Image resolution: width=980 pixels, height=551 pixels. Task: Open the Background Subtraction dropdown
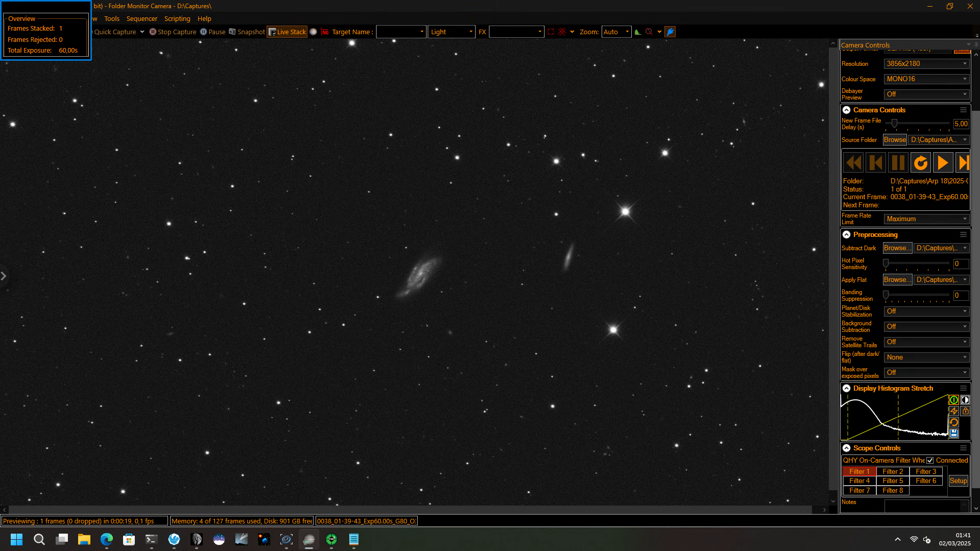926,326
